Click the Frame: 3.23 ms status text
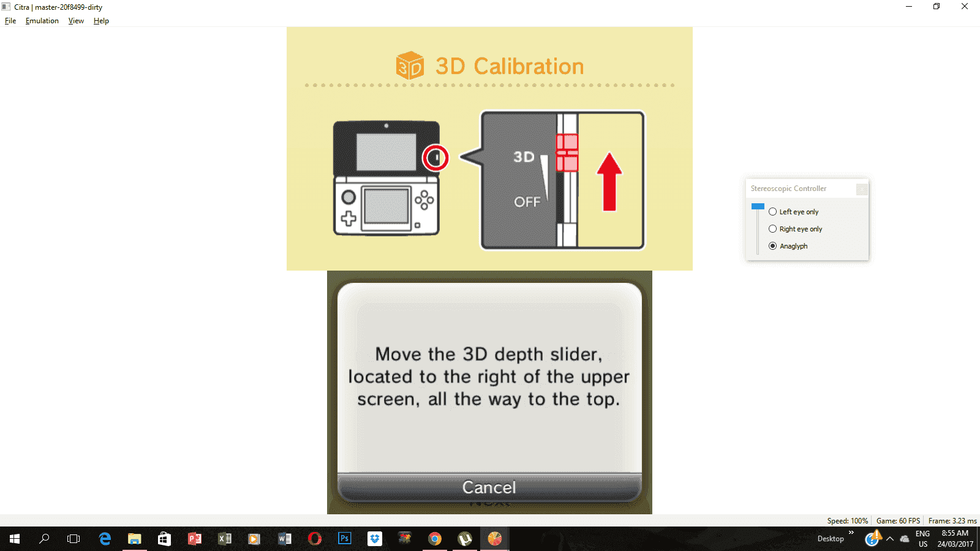Image resolution: width=980 pixels, height=551 pixels. (952, 521)
